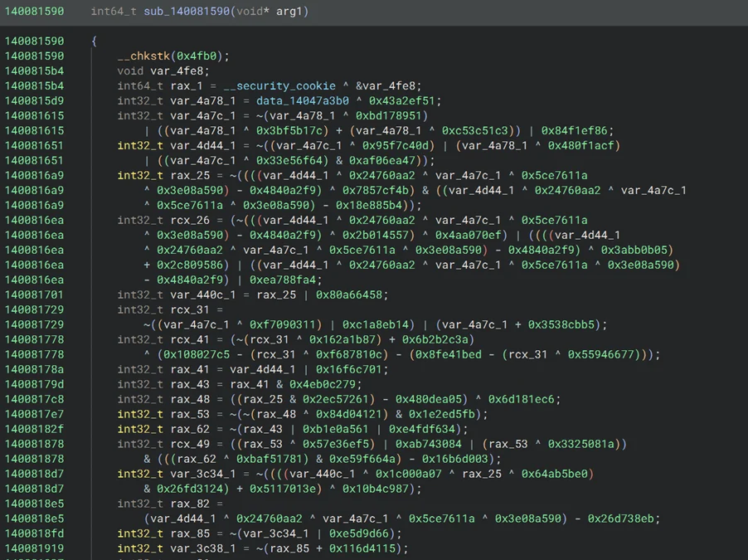This screenshot has width=748, height=560.
Task: Click address 140081919 in the gutter
Action: click(x=34, y=548)
